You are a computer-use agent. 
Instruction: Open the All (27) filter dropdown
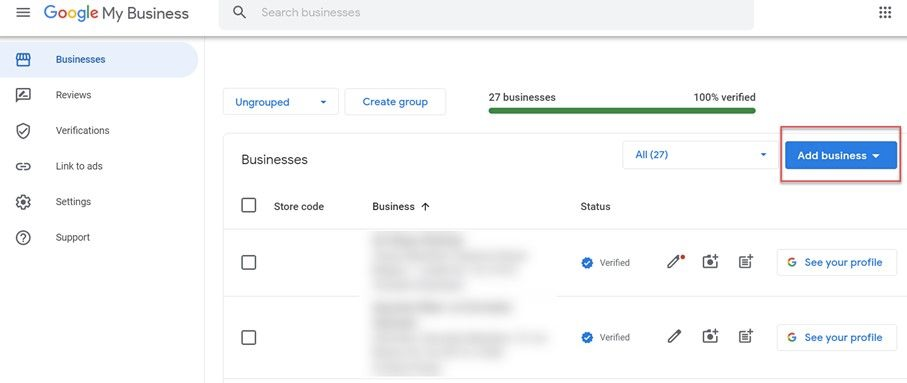700,155
